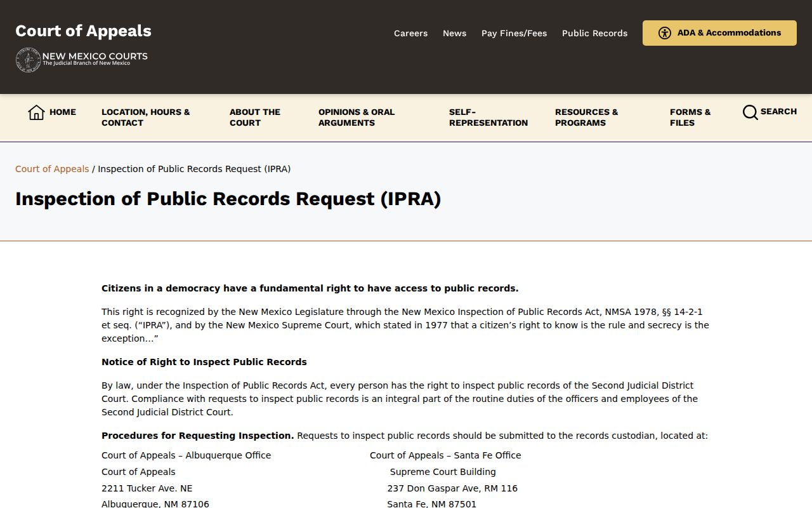Open the Careers link

click(410, 33)
